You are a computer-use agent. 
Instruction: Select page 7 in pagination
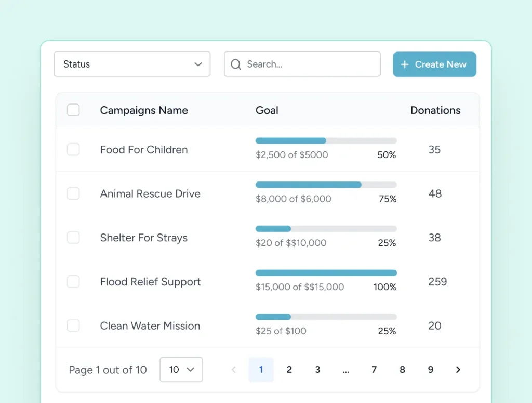tap(374, 369)
